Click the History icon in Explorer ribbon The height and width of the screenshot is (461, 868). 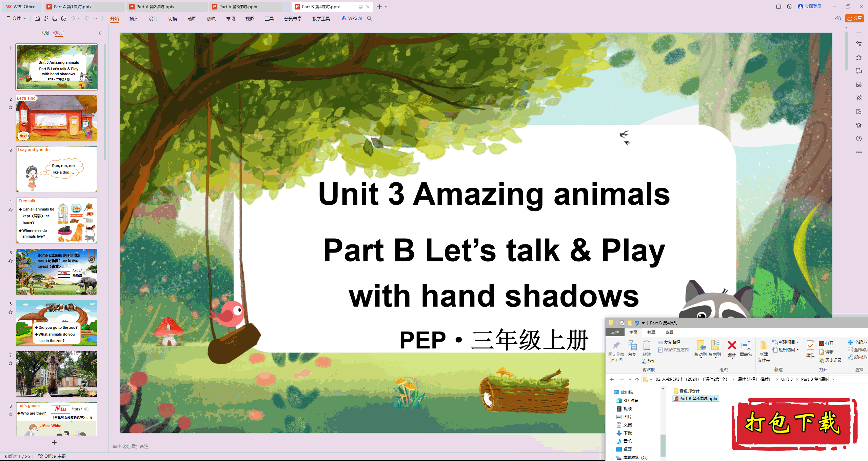coord(822,360)
